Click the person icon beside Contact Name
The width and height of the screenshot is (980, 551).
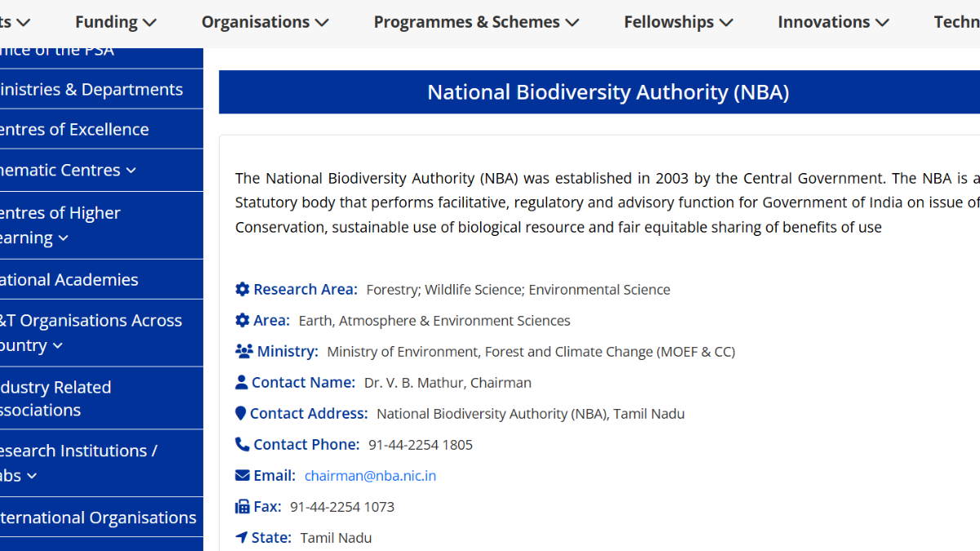tap(242, 382)
